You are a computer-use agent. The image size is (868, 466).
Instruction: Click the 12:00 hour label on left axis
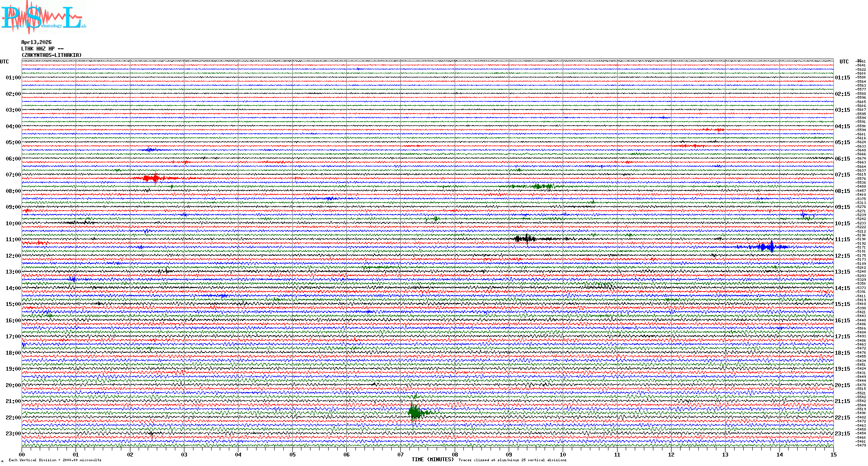[x=13, y=256]
